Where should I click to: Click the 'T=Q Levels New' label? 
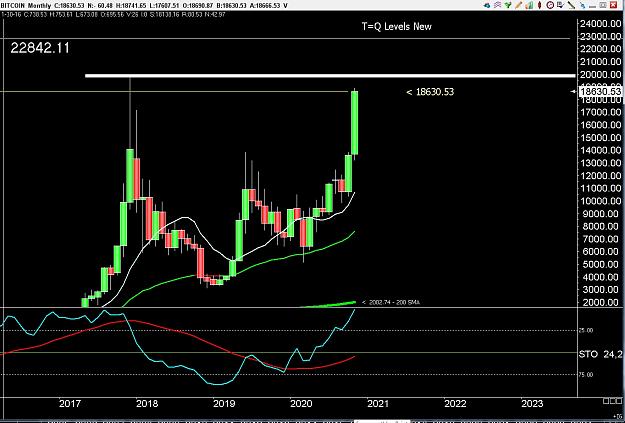pyautogui.click(x=396, y=27)
